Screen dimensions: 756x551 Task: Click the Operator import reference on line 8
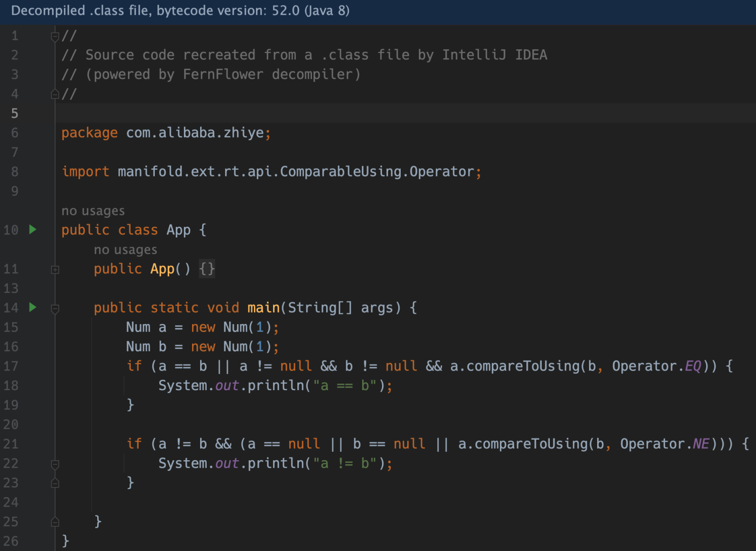441,172
